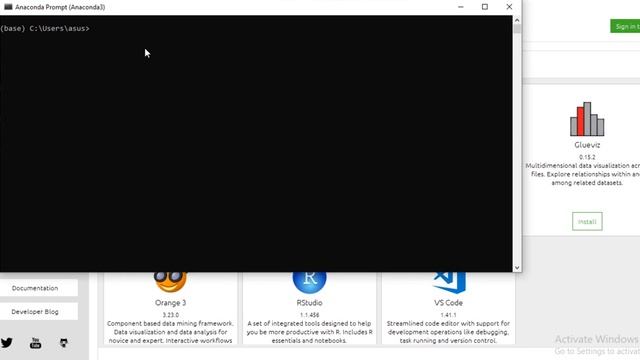
Task: Click the Glueviz app title text
Action: point(587,145)
